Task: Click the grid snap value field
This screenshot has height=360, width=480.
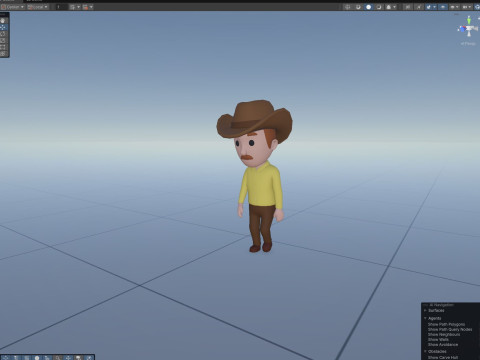Action: coord(62,7)
